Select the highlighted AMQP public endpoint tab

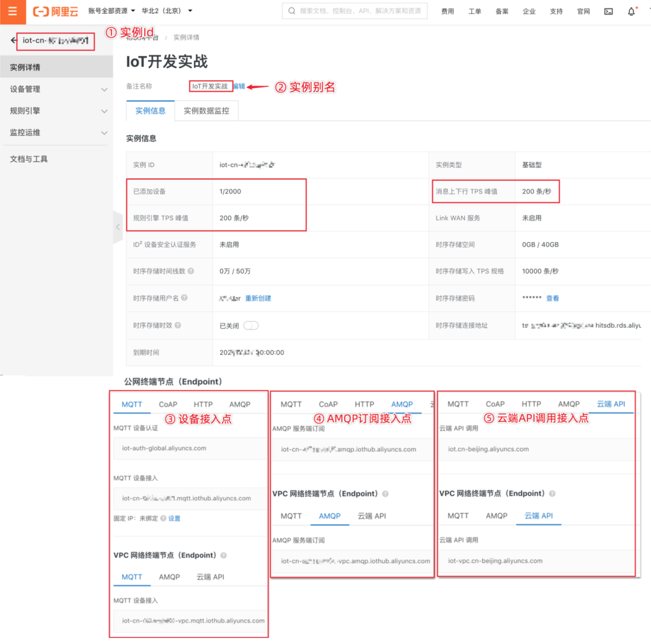point(402,404)
